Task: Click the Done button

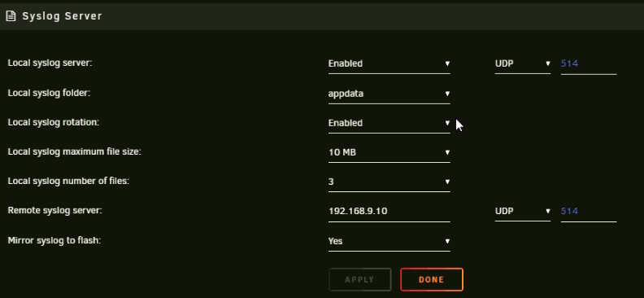Action: click(x=432, y=279)
